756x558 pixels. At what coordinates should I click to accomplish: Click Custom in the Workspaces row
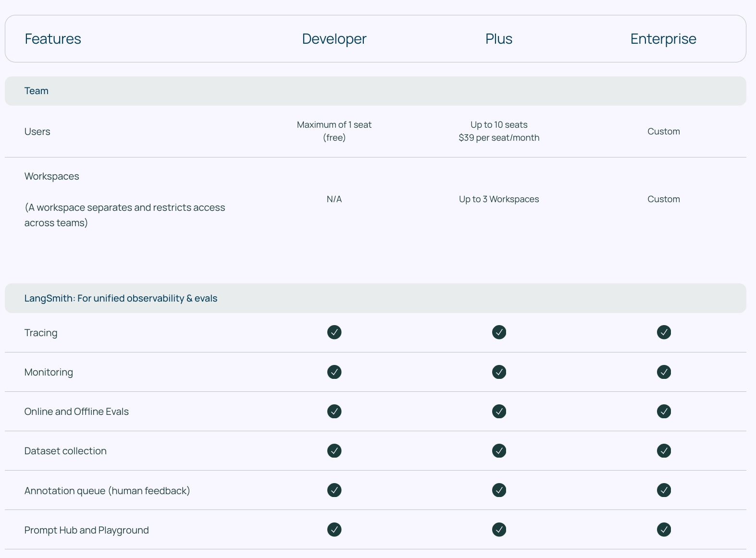point(664,199)
